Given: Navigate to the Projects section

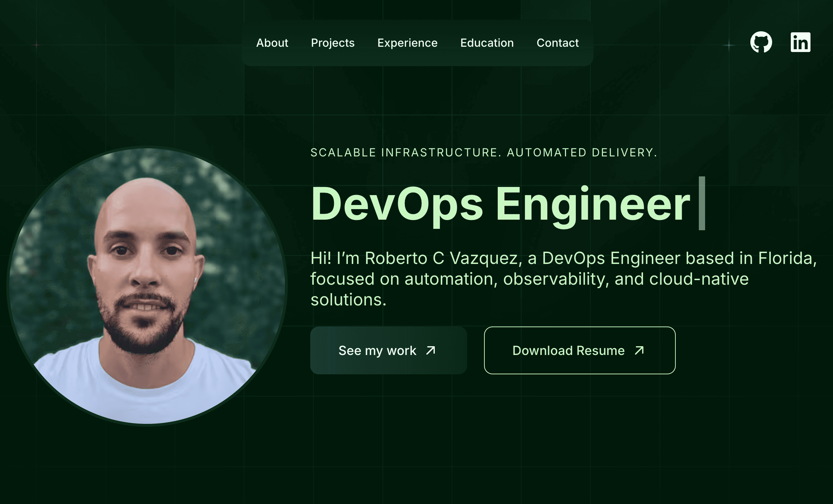Looking at the screenshot, I should click(332, 43).
